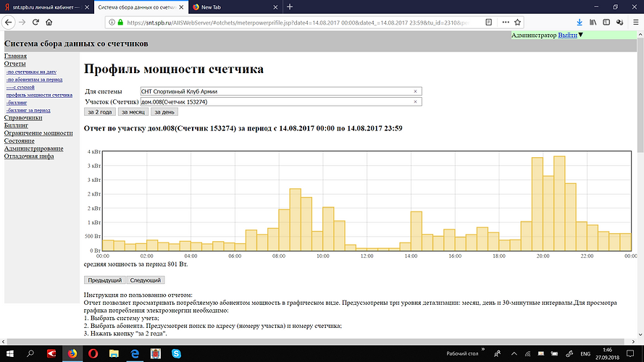644x362 pixels.
Task: Switch to snt.spb.ru личный кабинет tab
Action: (x=47, y=7)
